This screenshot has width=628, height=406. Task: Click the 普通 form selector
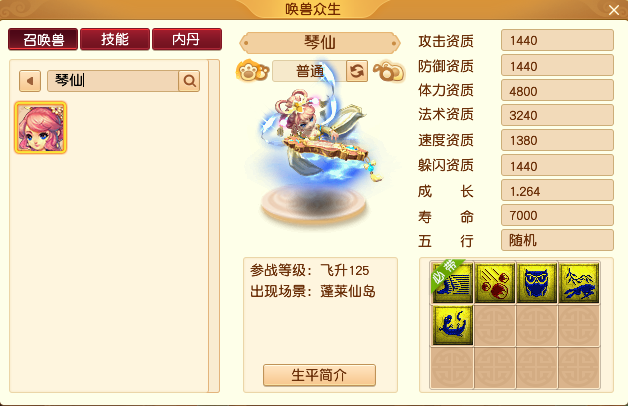[x=309, y=71]
